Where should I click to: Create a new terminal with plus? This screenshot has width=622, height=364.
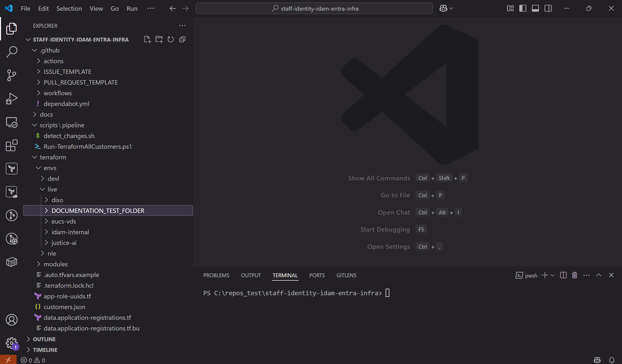pos(545,275)
